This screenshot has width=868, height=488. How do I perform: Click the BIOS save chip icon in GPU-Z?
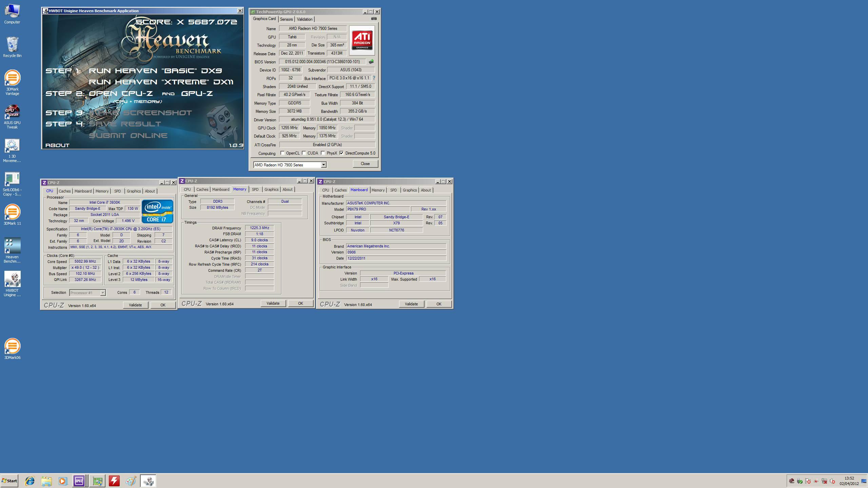coord(371,62)
